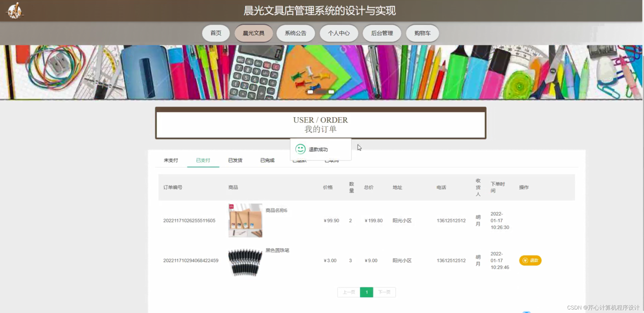Open the 首页 home nav item
This screenshot has height=313, width=644.
point(216,33)
